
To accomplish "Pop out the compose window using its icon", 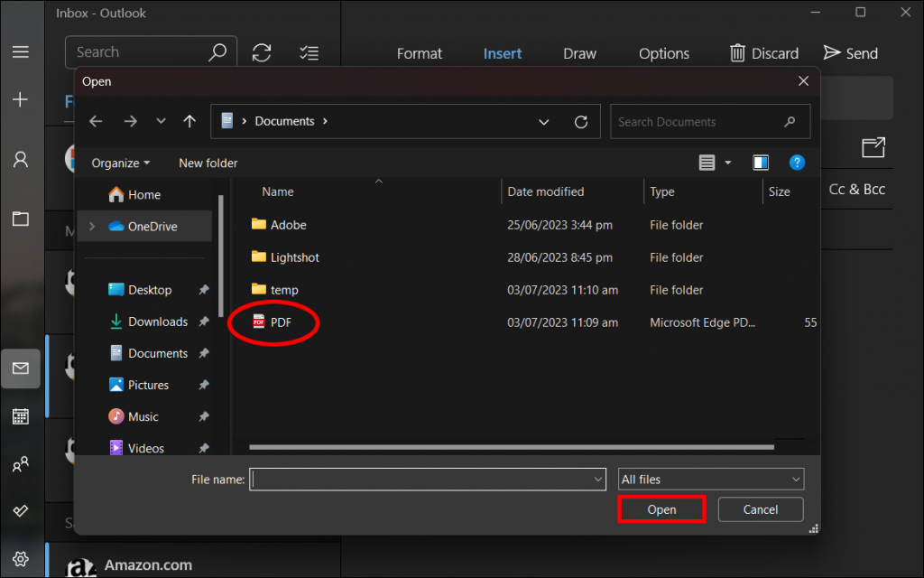I will [873, 147].
